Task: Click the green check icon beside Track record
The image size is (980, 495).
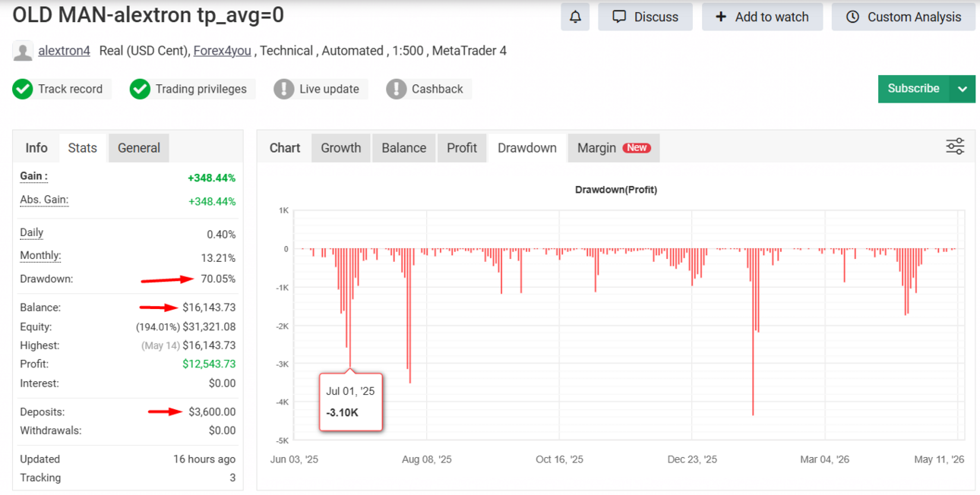Action: (x=22, y=89)
